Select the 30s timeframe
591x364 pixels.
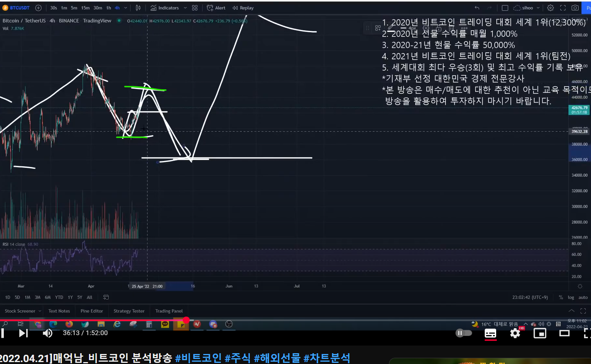point(54,8)
